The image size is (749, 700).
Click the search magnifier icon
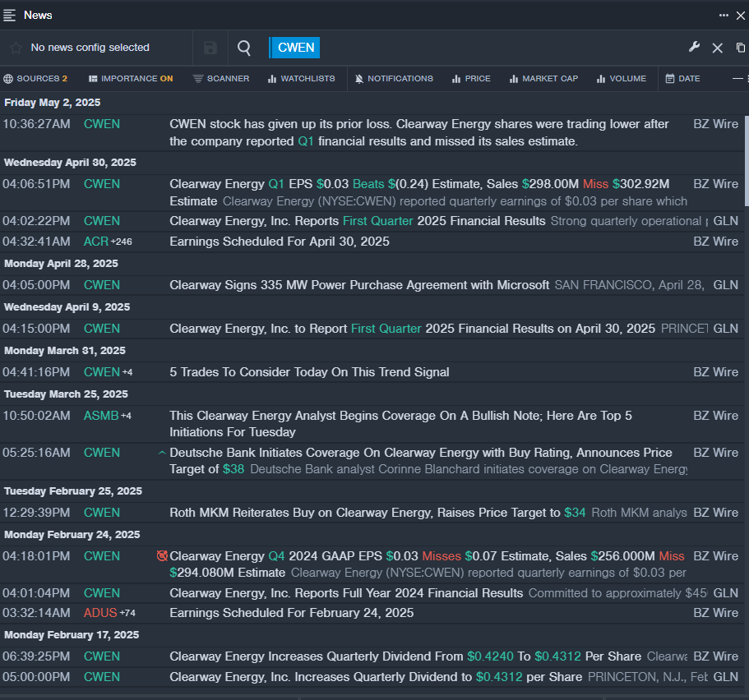coord(244,48)
